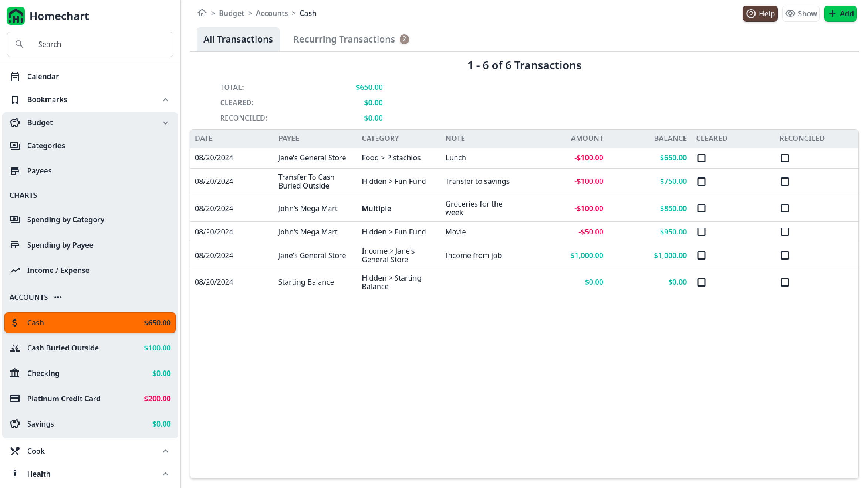Click the Savings piggy bank icon
This screenshot has height=488, width=868.
click(x=15, y=424)
